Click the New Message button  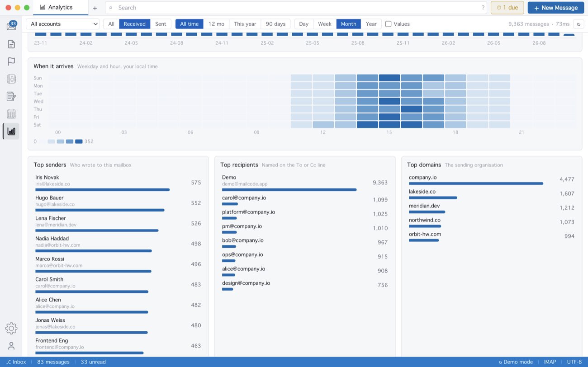(556, 8)
